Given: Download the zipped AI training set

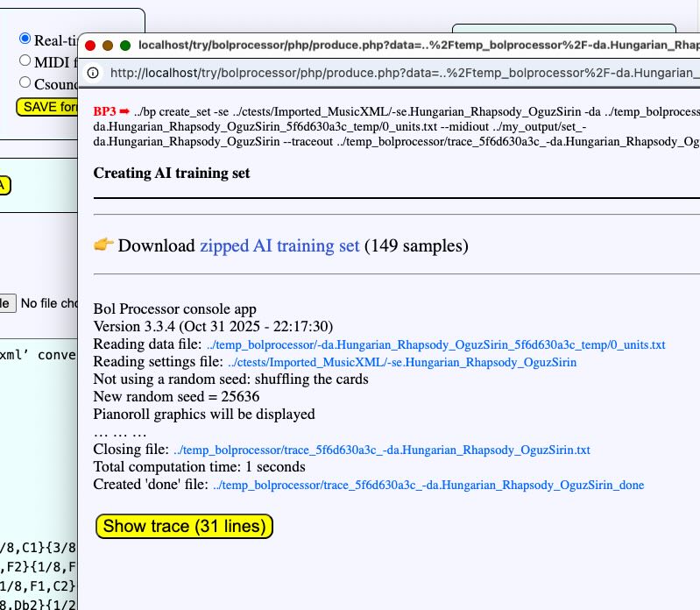Looking at the screenshot, I should click(279, 246).
